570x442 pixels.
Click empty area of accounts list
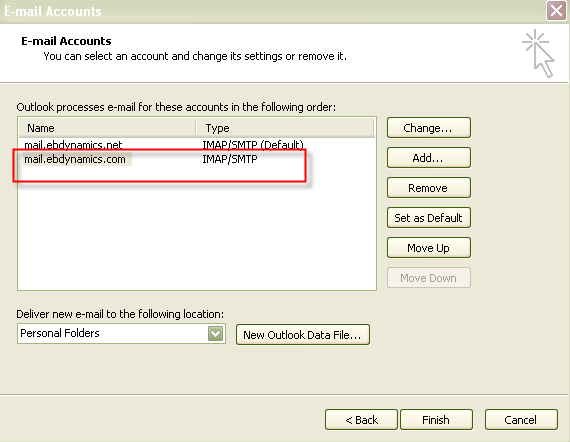pyautogui.click(x=196, y=236)
